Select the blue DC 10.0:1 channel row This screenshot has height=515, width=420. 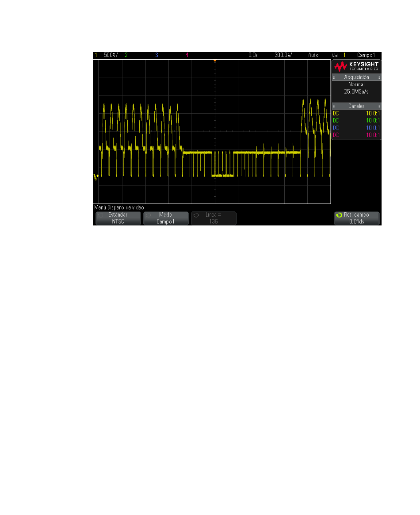pos(356,128)
